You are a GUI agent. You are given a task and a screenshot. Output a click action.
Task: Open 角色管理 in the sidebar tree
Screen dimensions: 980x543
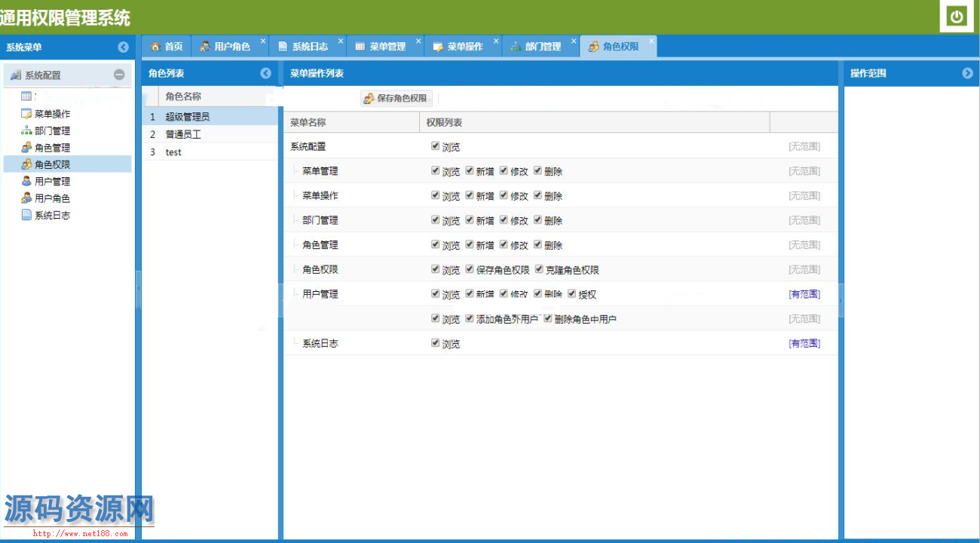click(52, 148)
